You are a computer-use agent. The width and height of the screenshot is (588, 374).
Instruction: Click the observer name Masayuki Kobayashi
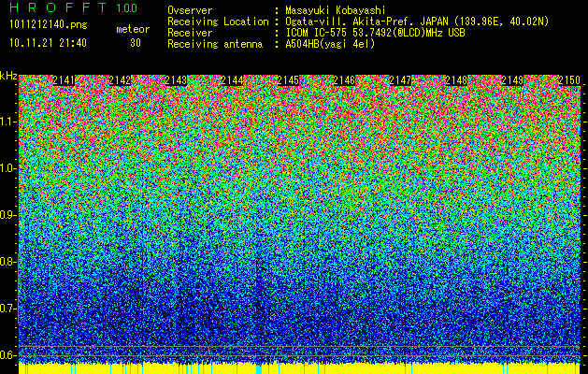[336, 10]
